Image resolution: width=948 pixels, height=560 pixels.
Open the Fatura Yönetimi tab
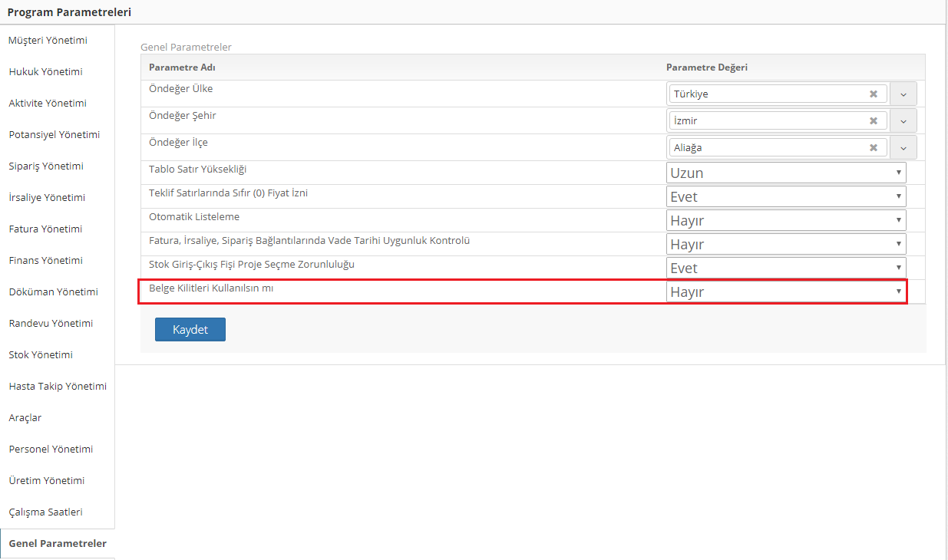[x=45, y=229]
